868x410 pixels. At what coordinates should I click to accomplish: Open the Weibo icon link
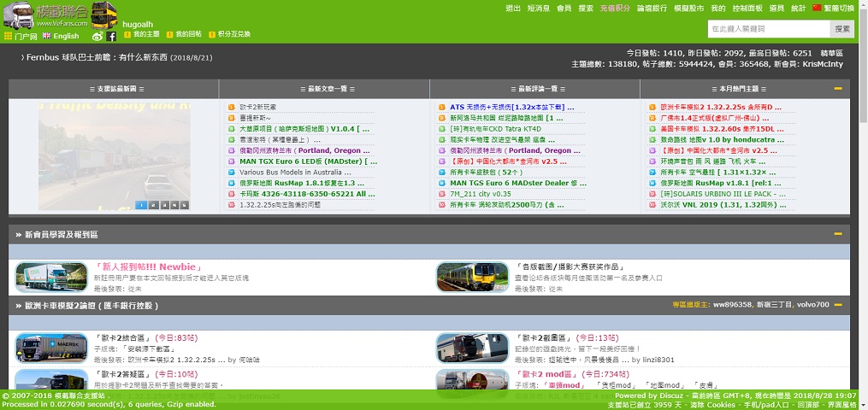97,36
